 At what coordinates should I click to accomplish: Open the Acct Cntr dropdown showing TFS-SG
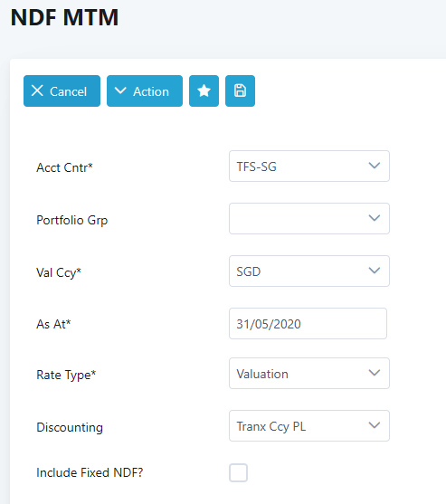click(309, 166)
